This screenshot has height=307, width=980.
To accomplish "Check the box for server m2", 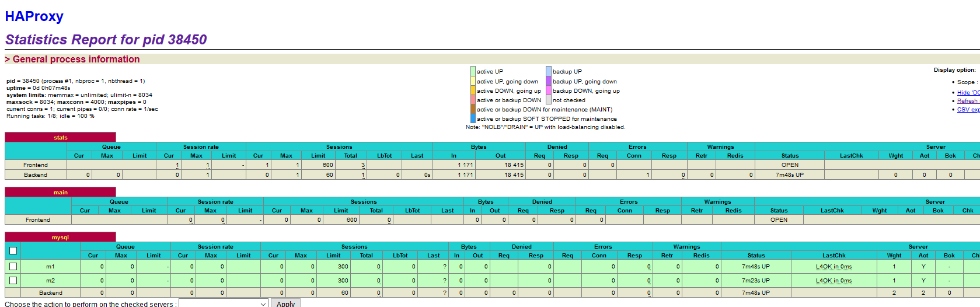I will pos(13,281).
